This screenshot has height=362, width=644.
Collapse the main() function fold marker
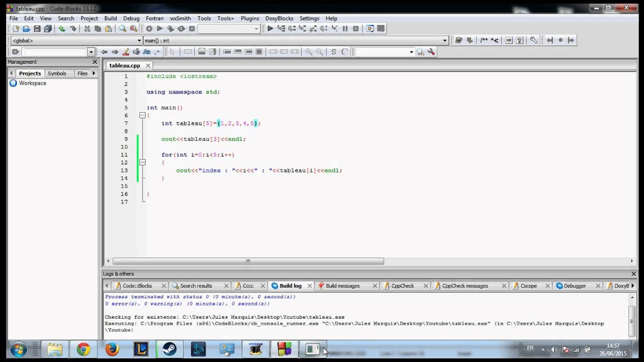pos(142,115)
